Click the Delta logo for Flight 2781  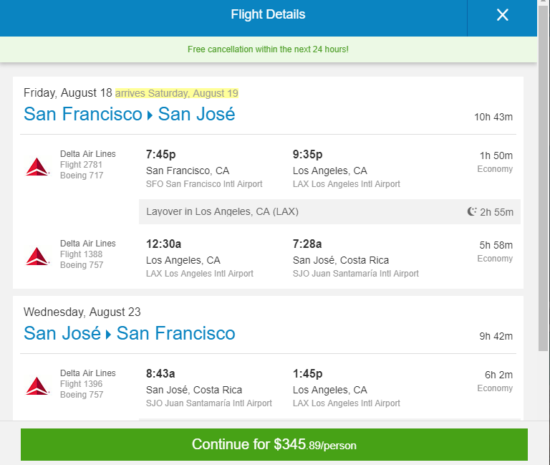[x=37, y=167]
